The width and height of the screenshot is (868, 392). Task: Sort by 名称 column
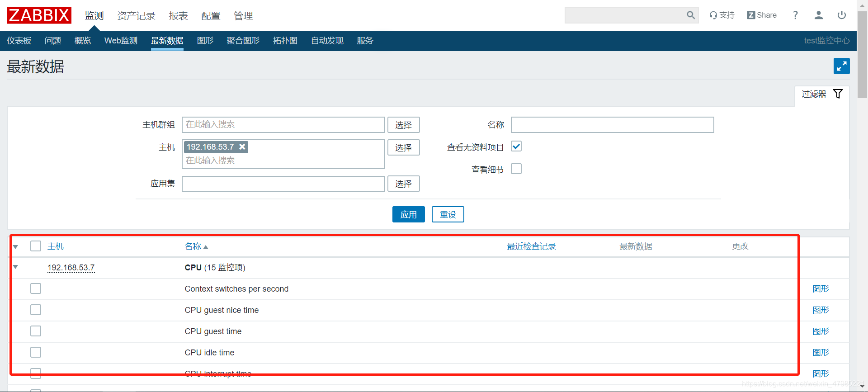coord(196,246)
